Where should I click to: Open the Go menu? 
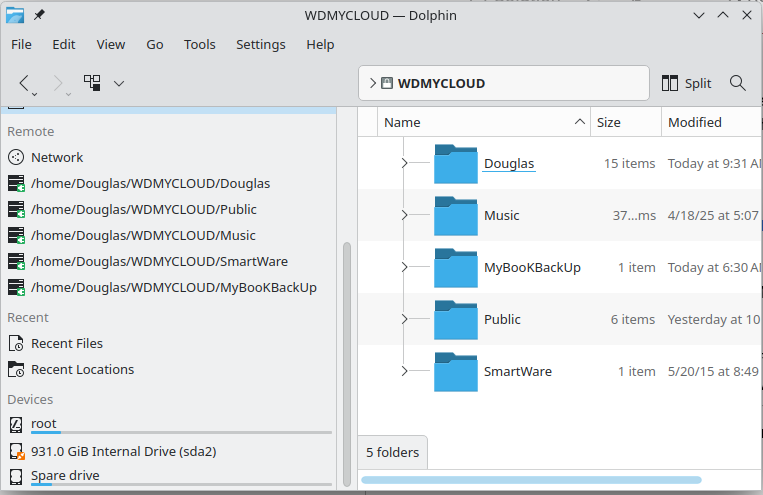[155, 44]
